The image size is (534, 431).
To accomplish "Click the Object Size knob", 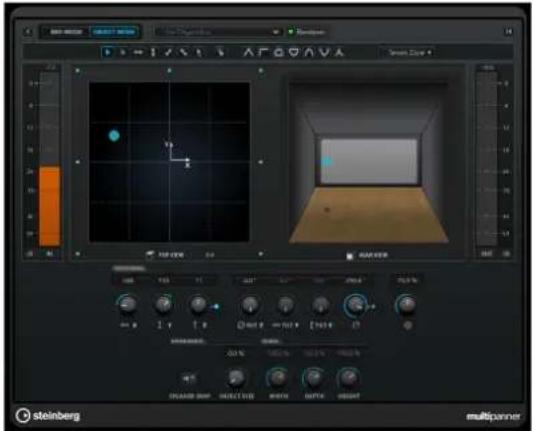I will click(236, 378).
